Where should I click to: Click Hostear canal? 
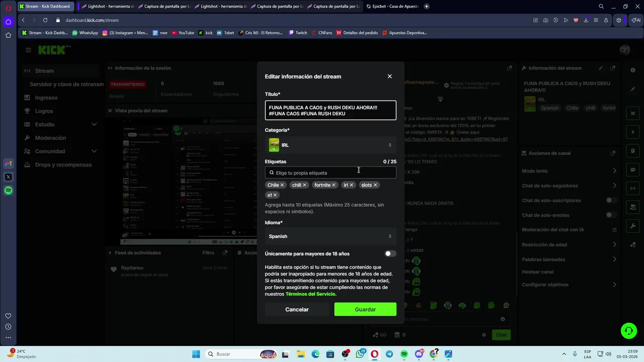point(537,272)
